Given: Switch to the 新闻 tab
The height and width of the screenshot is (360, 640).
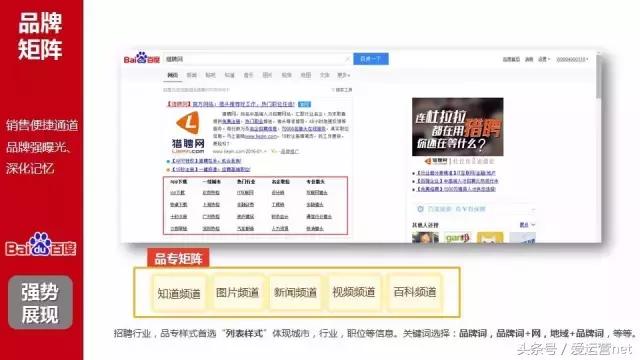Looking at the screenshot, I should (x=191, y=75).
